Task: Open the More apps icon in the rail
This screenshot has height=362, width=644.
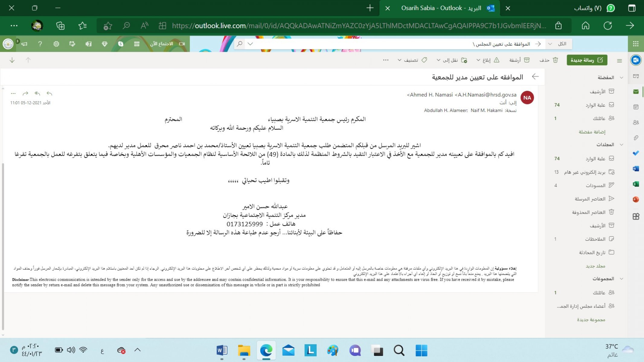Action: [636, 216]
